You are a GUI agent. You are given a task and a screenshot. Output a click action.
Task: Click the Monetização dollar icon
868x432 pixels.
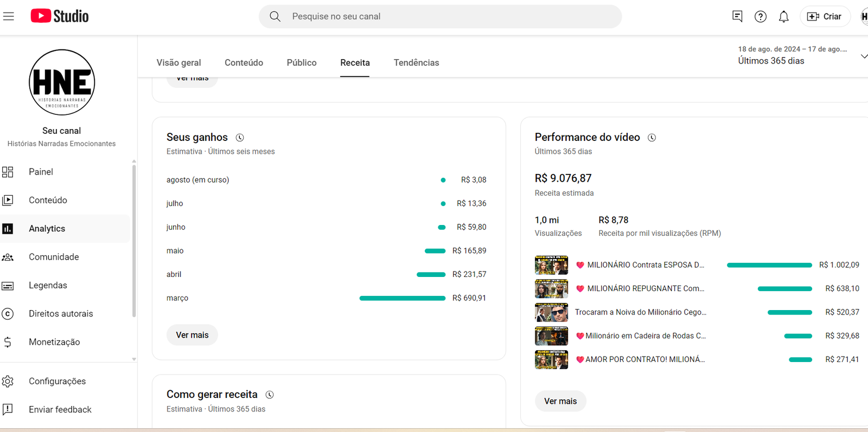(x=8, y=342)
